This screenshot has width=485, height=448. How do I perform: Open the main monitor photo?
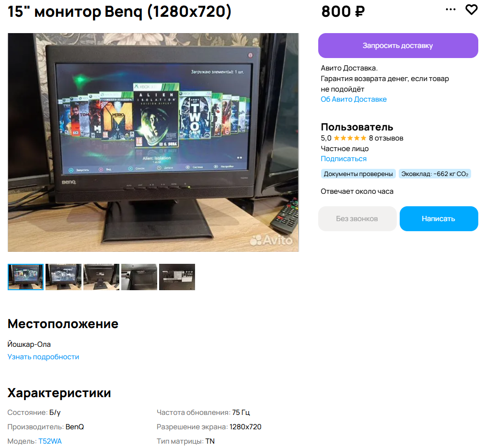[x=153, y=142]
